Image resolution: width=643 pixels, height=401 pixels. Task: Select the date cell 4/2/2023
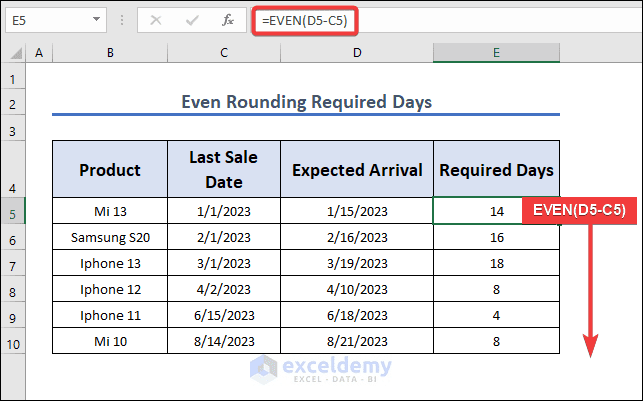point(224,289)
